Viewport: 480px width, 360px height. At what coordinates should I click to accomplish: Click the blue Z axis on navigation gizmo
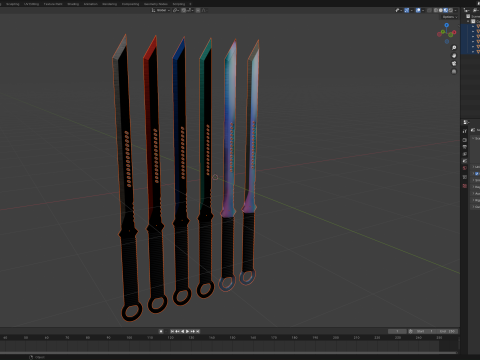coord(447,25)
